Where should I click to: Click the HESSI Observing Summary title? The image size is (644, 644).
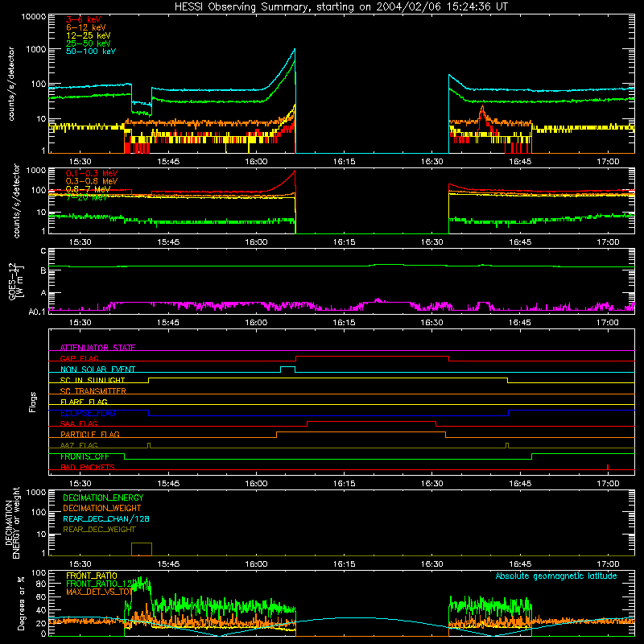tap(341, 7)
